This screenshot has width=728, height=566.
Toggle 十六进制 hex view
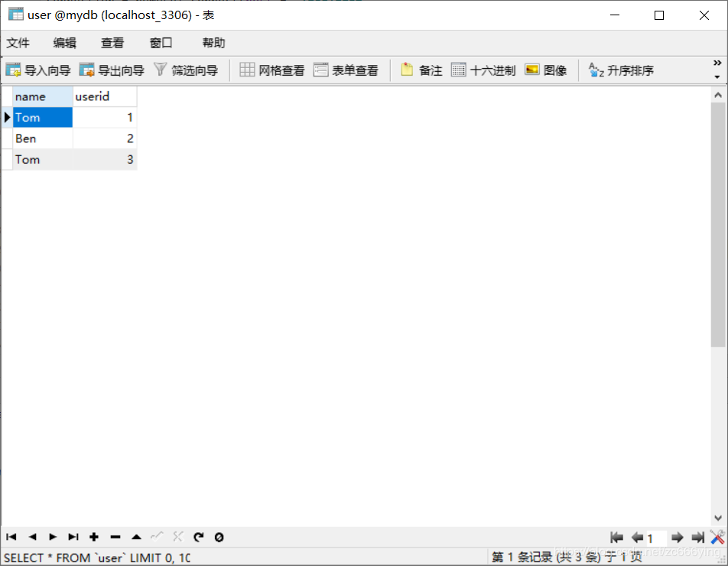coord(483,70)
